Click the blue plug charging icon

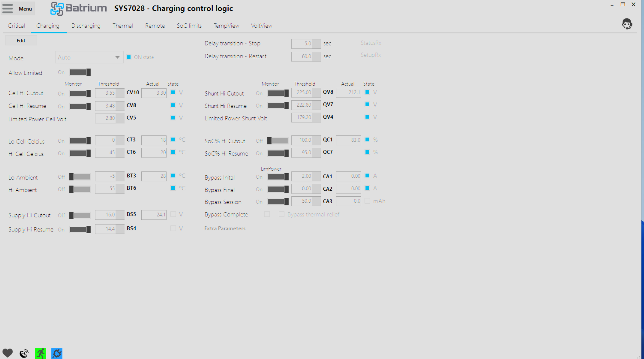point(57,353)
